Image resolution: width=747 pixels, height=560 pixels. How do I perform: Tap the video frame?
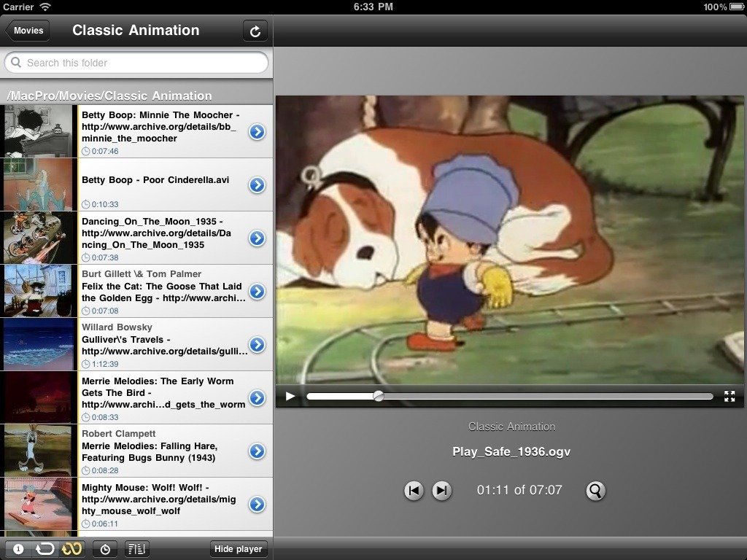tap(510, 240)
